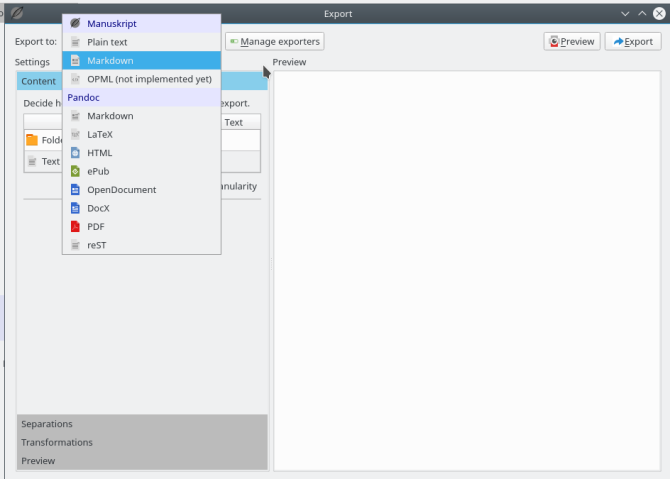Click the HTML globe document icon

pos(75,153)
